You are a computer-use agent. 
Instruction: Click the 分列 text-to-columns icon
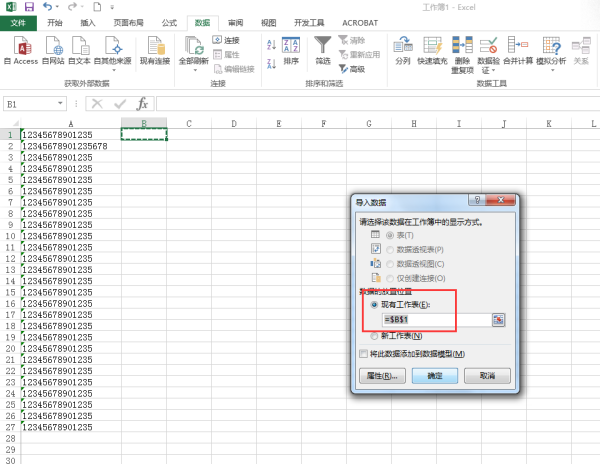pos(403,45)
